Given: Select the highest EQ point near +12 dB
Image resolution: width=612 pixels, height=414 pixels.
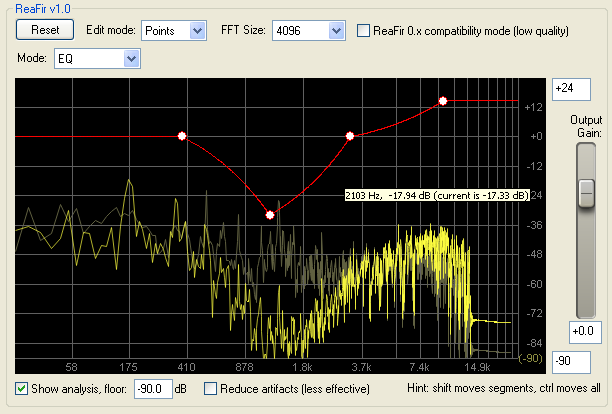Looking at the screenshot, I should pos(442,101).
